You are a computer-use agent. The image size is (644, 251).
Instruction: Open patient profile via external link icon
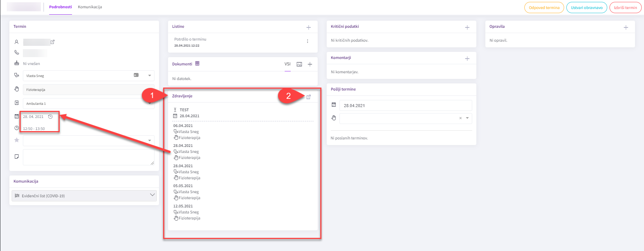[53, 42]
